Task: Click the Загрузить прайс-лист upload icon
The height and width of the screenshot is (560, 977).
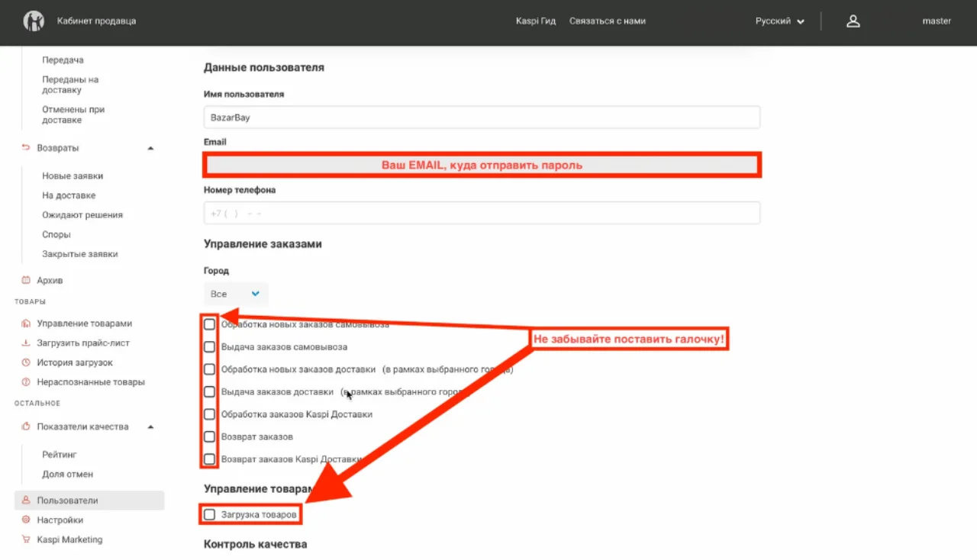Action: click(x=26, y=343)
